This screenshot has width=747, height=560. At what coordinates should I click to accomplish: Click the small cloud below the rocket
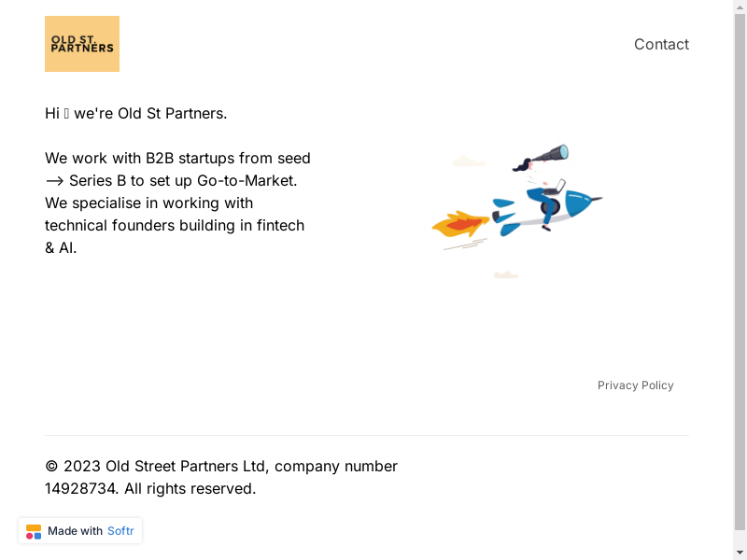click(505, 275)
